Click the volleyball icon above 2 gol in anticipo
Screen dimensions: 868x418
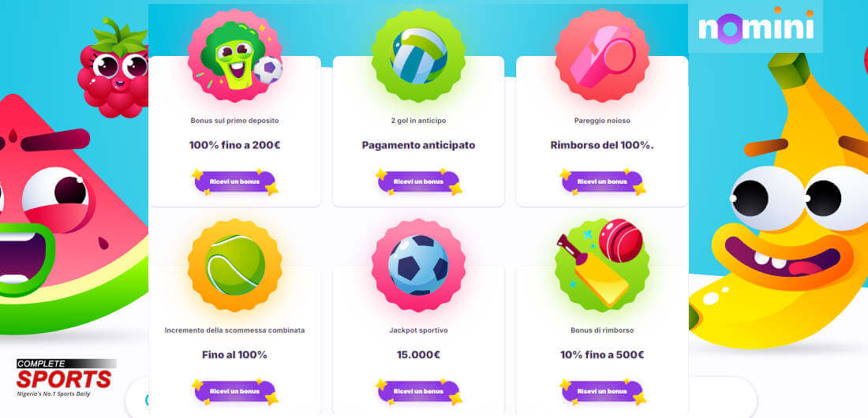tap(418, 55)
